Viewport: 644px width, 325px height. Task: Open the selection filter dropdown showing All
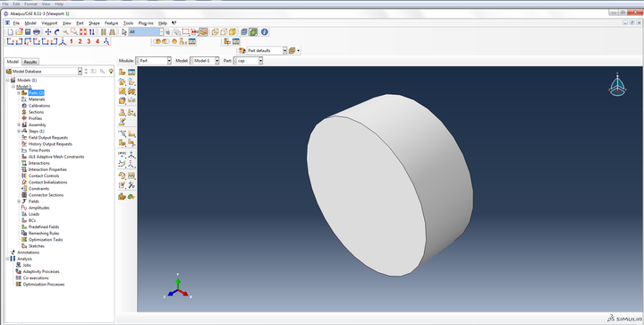click(x=146, y=31)
